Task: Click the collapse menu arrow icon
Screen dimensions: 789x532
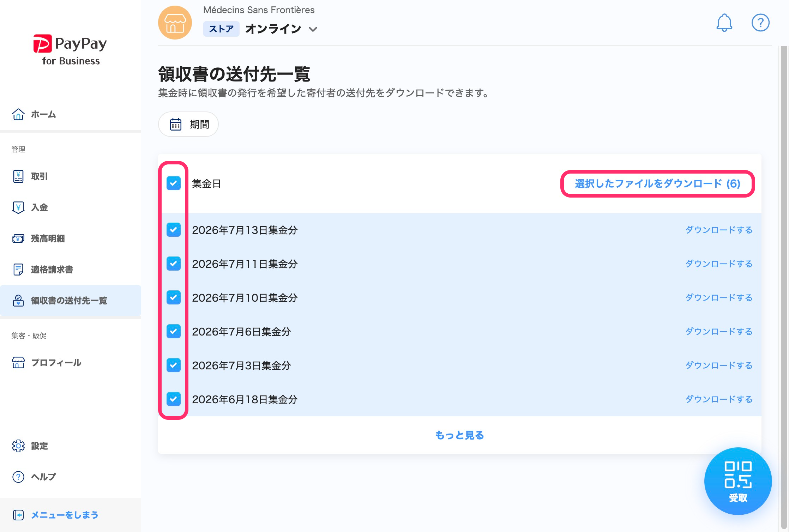Action: (x=18, y=515)
